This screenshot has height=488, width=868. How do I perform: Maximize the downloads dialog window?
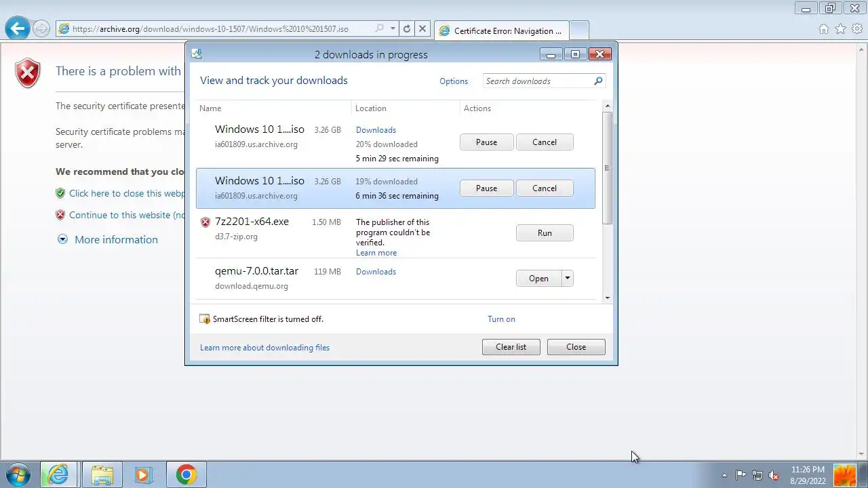click(575, 54)
